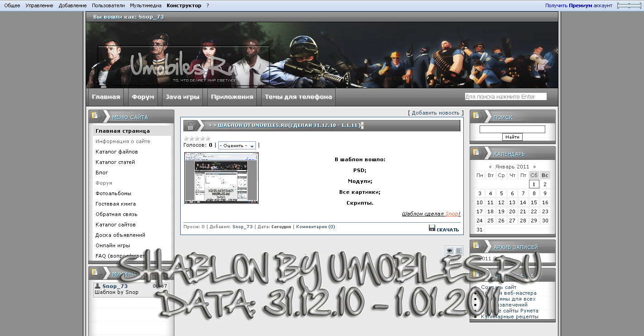644x336 pixels.
Task: Click the eye view-mode icon
Action: tap(449, 250)
